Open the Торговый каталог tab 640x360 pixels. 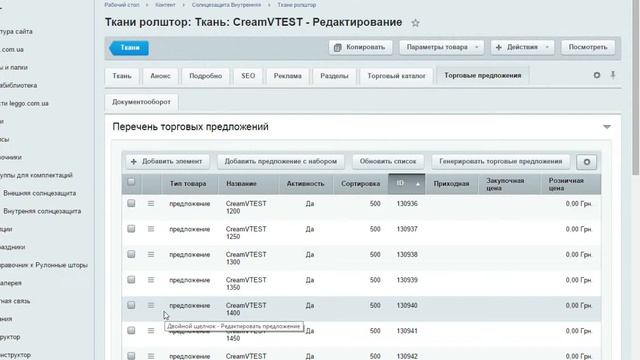(396, 76)
